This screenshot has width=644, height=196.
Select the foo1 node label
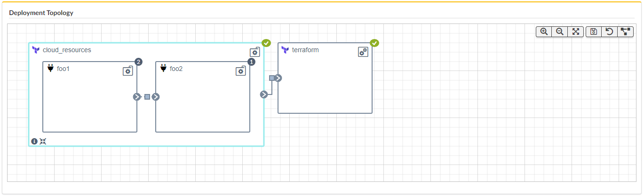[x=64, y=69]
